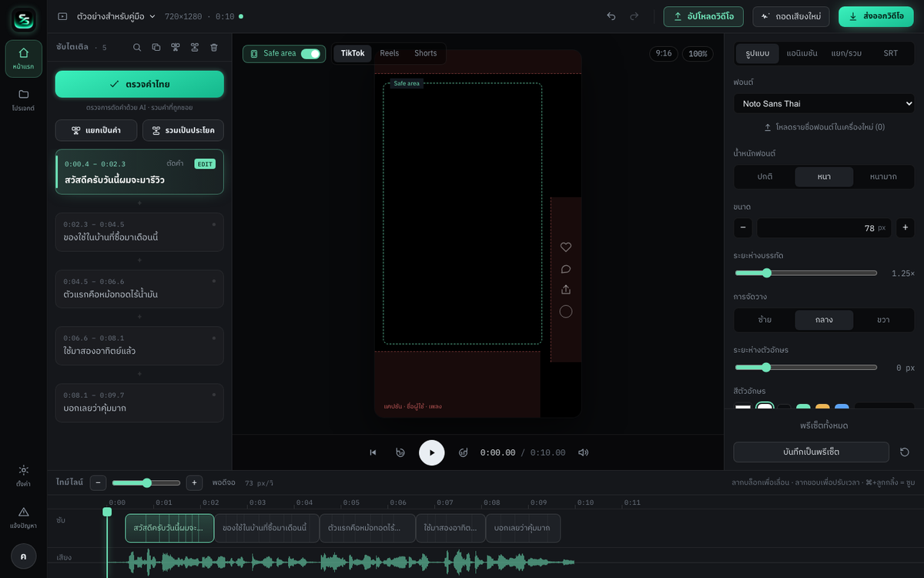The height and width of the screenshot is (578, 924).
Task: Set font weight to หนา
Action: [x=824, y=176]
